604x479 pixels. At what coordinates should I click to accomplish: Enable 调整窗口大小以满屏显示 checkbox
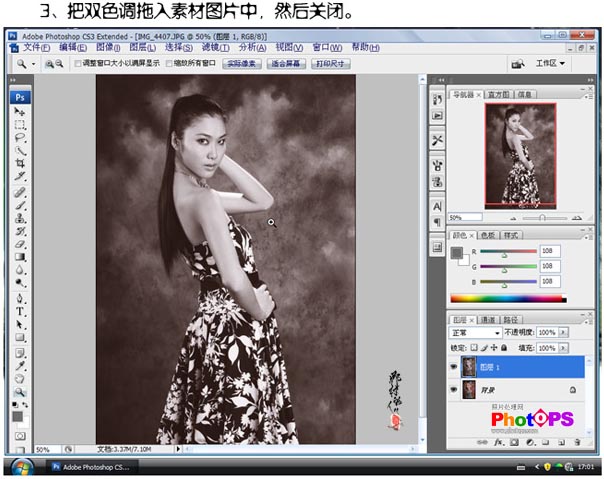[79, 63]
